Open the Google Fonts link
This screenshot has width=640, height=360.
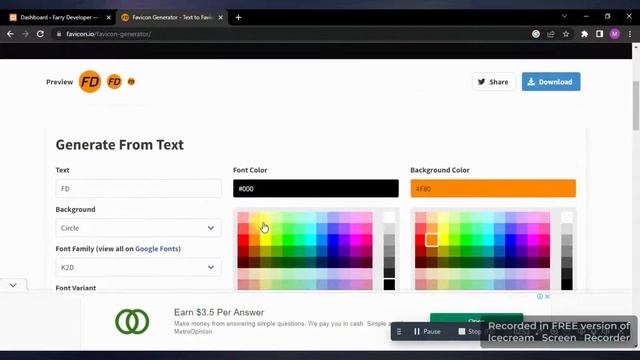coord(157,249)
